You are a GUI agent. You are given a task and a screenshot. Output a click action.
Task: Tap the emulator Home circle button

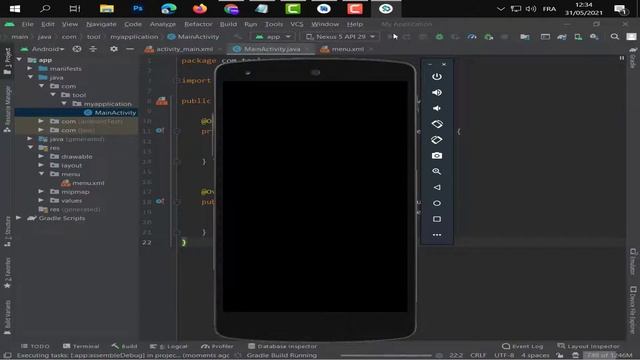437,203
